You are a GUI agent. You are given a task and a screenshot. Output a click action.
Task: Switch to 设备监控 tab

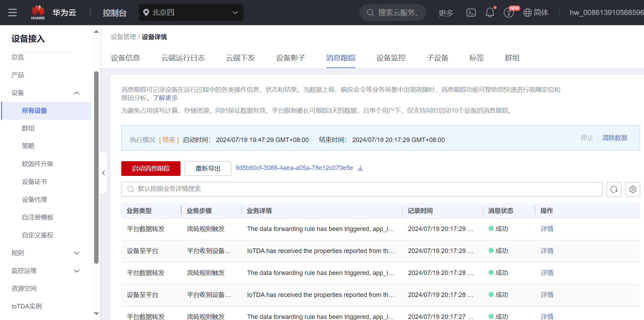tap(391, 58)
